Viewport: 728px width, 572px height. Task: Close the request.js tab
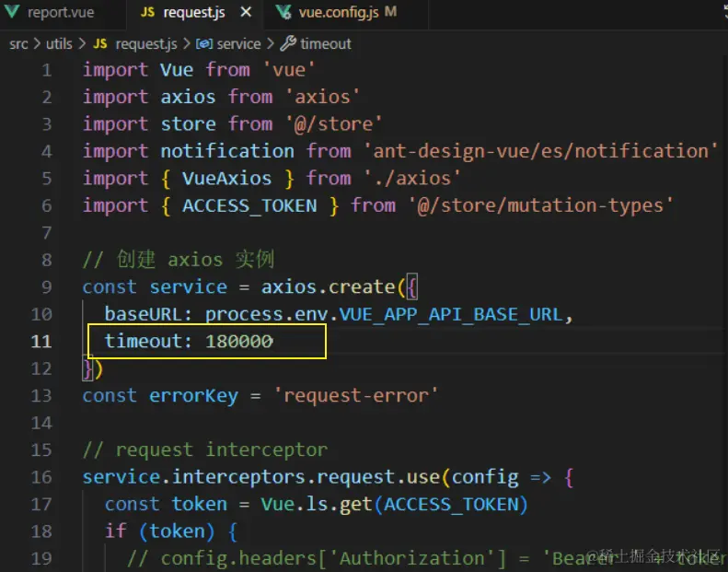click(246, 12)
